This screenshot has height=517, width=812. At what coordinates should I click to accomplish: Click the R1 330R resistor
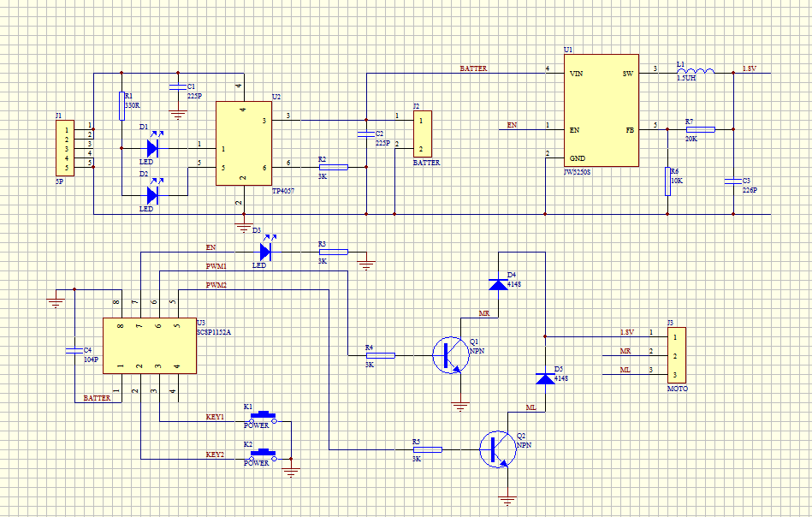point(122,107)
